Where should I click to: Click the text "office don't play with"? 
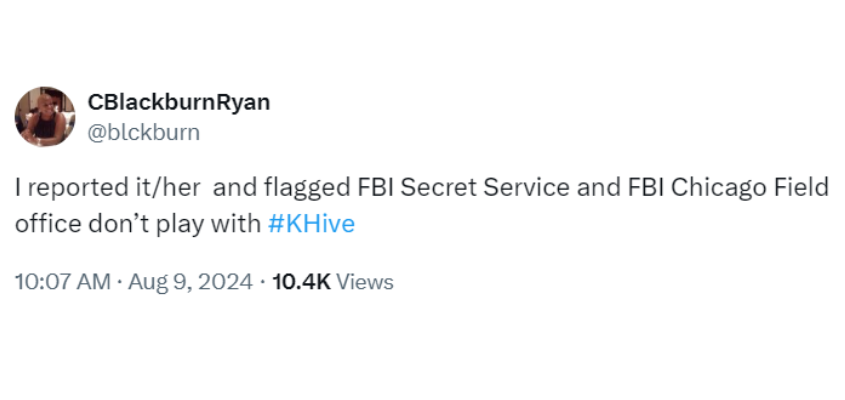pos(137,224)
